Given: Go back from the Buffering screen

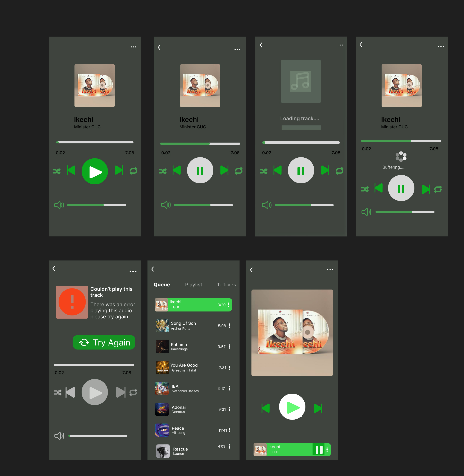Looking at the screenshot, I should (x=361, y=44).
